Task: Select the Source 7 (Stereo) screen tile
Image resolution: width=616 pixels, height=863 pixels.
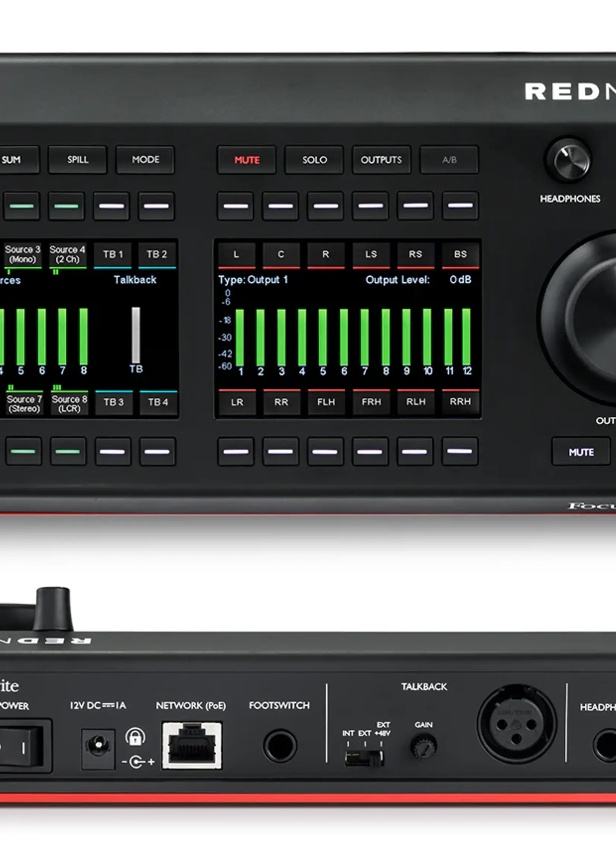Action: pos(24,403)
